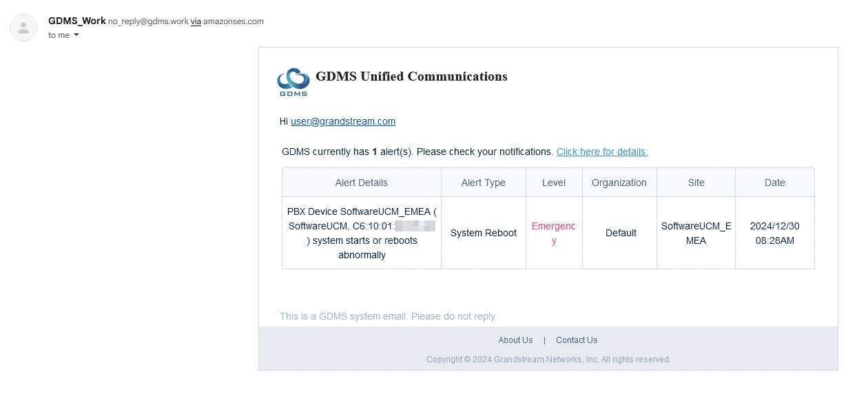This screenshot has height=394, width=868.
Task: Open the About Us footer link
Action: pyautogui.click(x=515, y=340)
